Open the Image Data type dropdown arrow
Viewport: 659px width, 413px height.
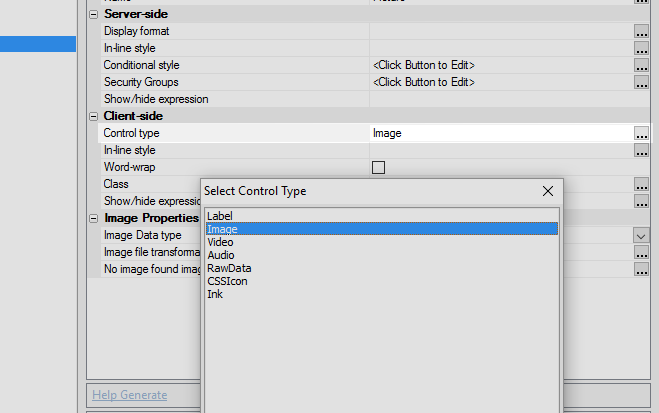tap(641, 236)
